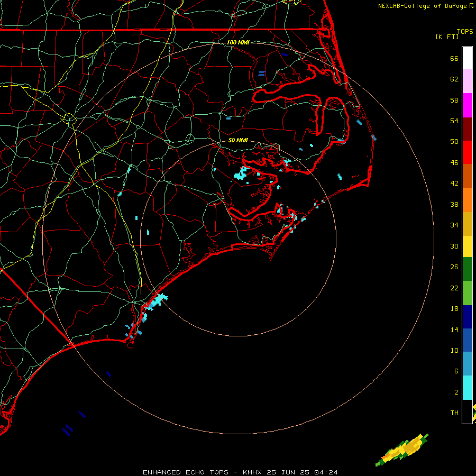Image resolution: width=476 pixels, height=476 pixels.
Task: Click the cyan echo cluster on coast near Wilmington
Action: [157, 301]
